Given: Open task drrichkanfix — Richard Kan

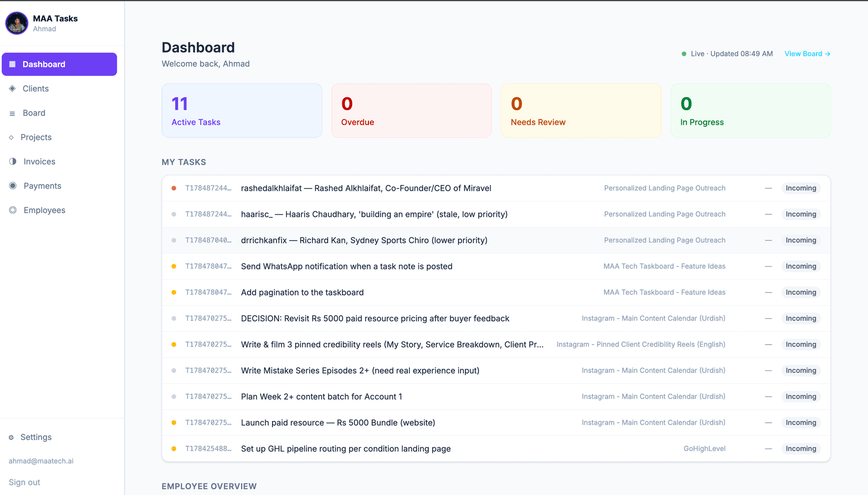Looking at the screenshot, I should coord(496,240).
